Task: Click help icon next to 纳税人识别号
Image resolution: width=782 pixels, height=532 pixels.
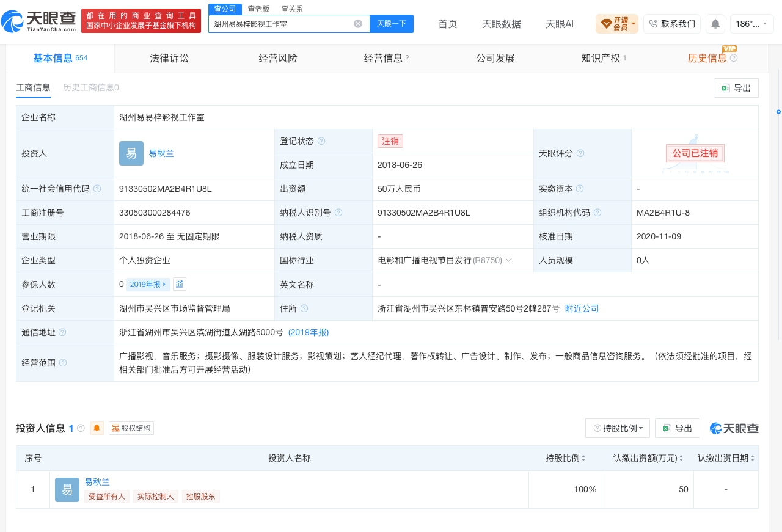Action: pos(338,213)
